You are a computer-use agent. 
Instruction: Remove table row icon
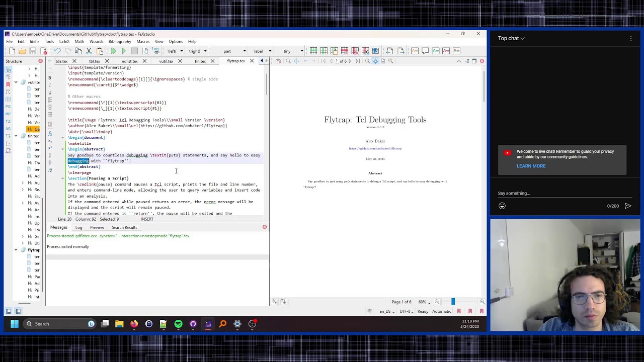coord(345,51)
